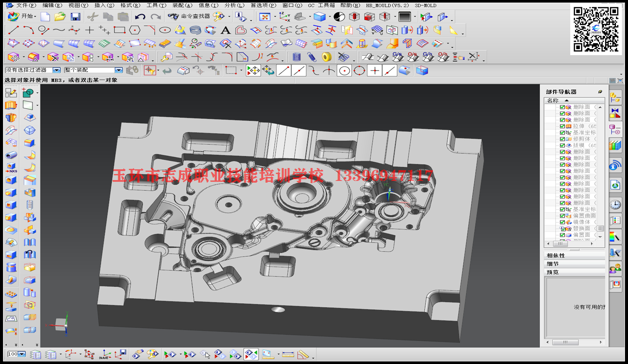Uncheck the 拉伸 feature checkbox
628x364 pixels.
[562, 126]
